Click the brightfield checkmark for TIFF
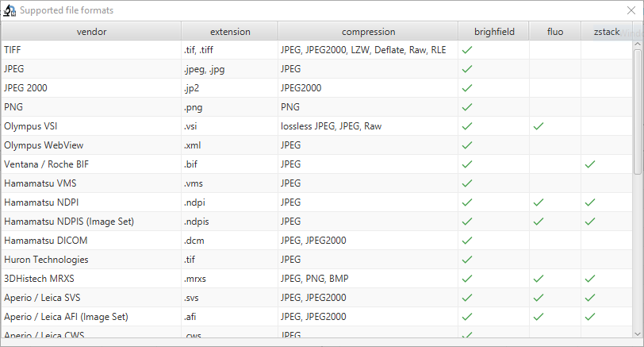This screenshot has height=347, width=644. point(467,50)
